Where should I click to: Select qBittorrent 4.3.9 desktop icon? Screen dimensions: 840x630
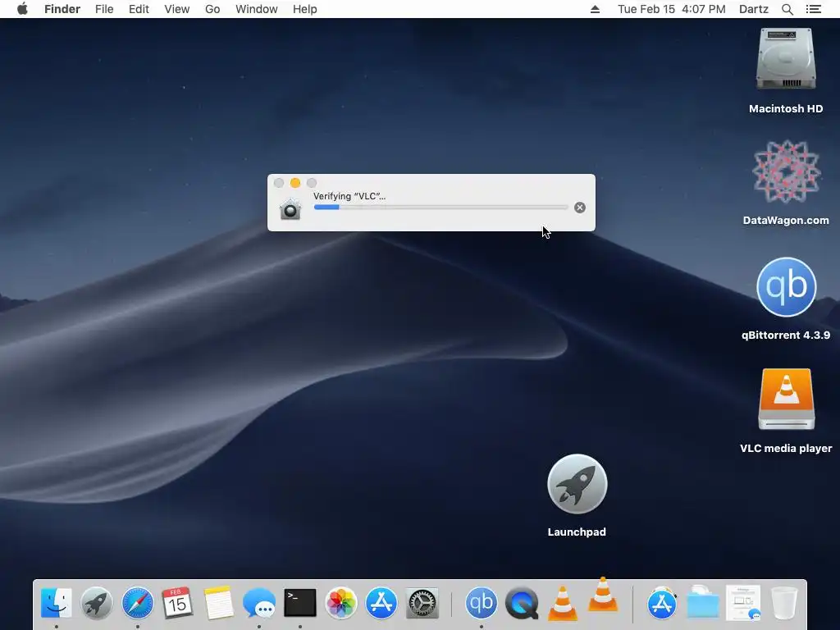(x=786, y=287)
